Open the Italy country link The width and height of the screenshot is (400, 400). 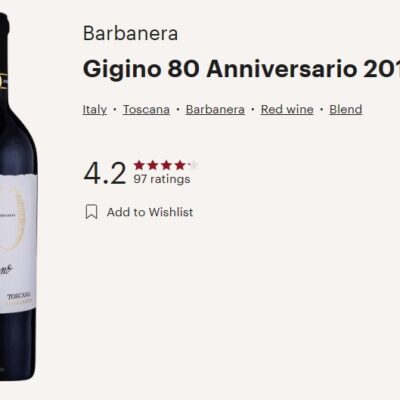click(95, 109)
